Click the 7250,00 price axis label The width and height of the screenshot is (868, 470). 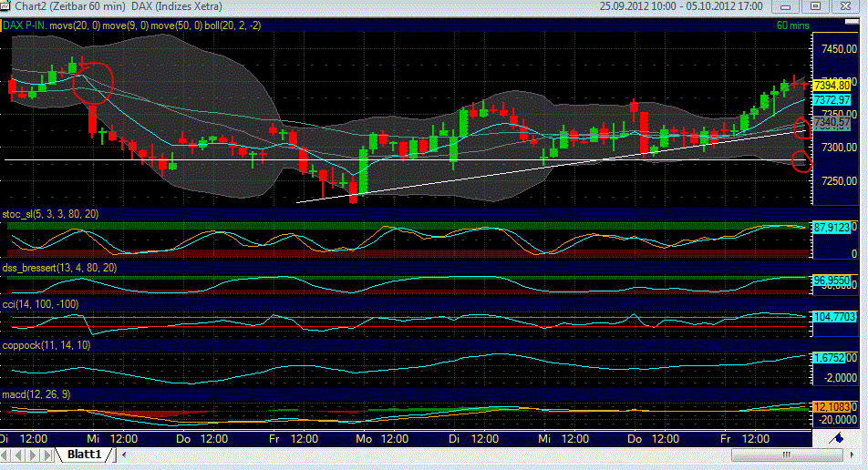839,181
